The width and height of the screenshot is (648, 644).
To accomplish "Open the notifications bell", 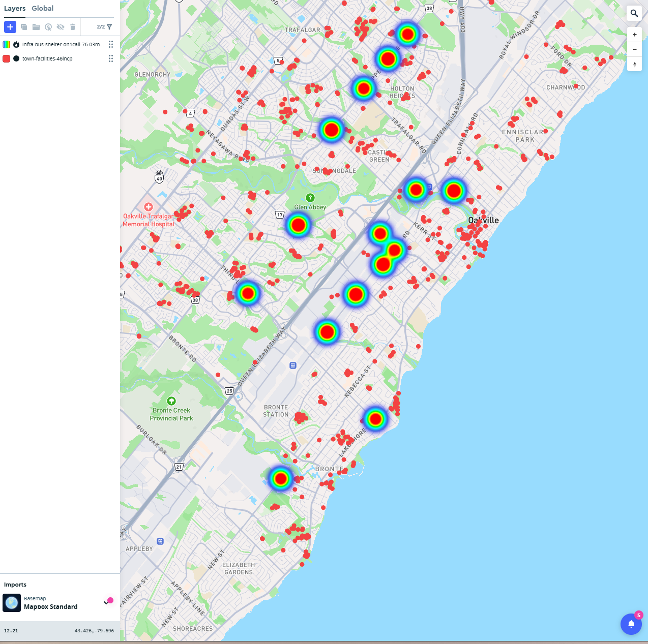I will click(631, 624).
